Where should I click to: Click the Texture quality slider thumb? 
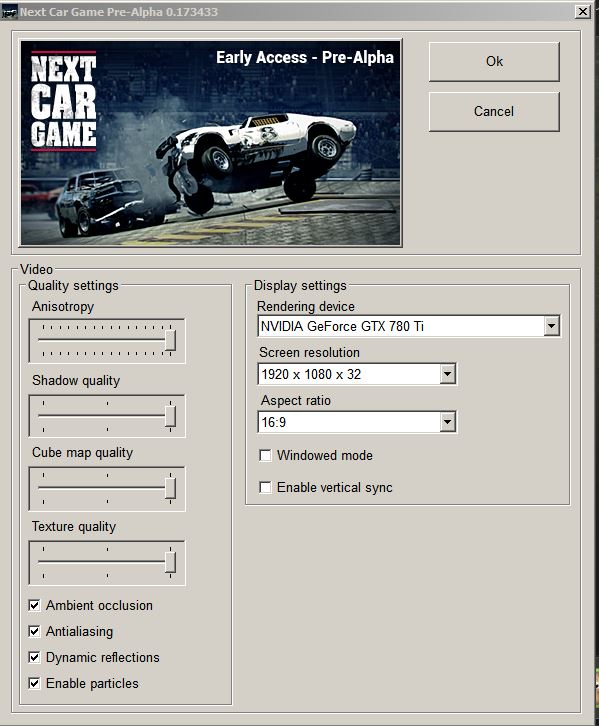170,562
